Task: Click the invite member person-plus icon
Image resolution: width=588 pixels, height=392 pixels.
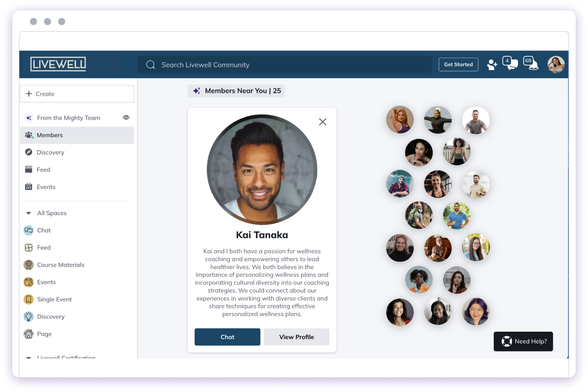Action: [x=492, y=65]
